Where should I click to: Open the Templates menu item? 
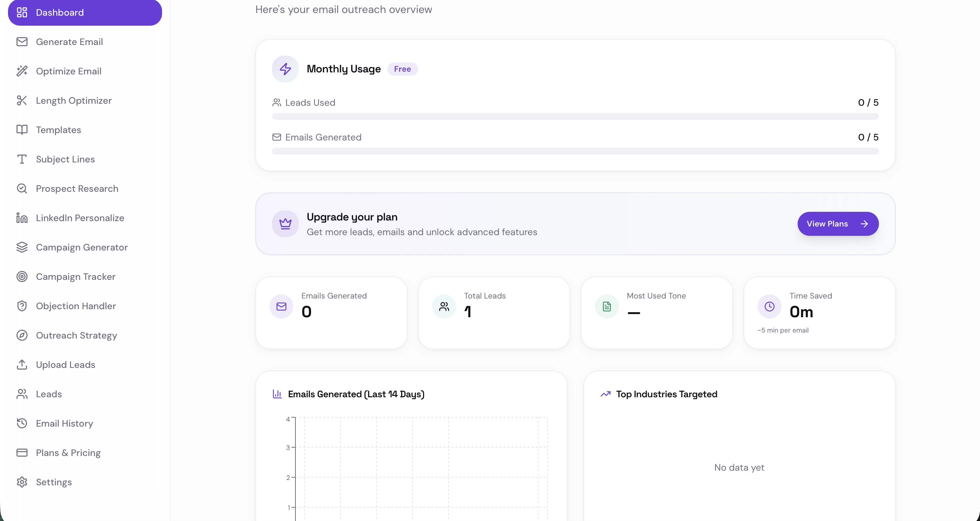coord(58,130)
